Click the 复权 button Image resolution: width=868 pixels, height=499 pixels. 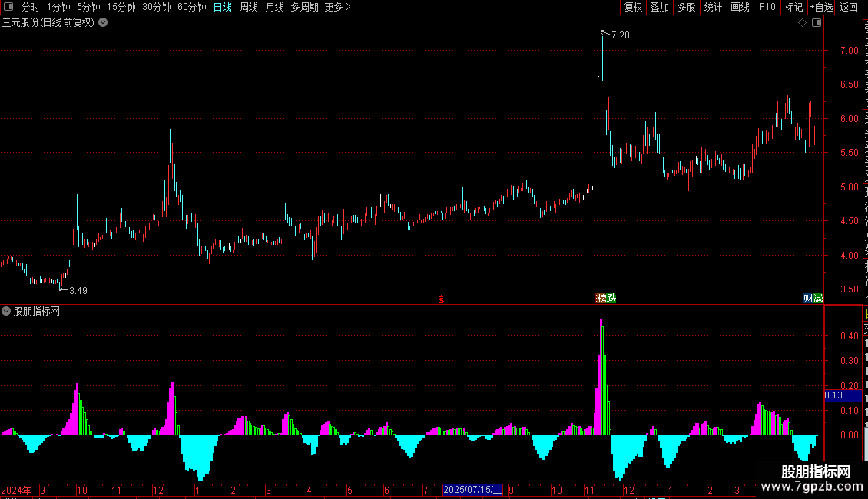633,7
